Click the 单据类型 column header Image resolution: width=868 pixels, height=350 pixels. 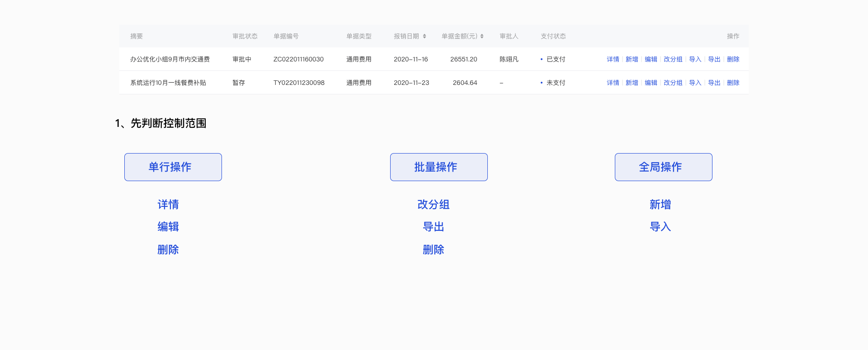pos(359,36)
